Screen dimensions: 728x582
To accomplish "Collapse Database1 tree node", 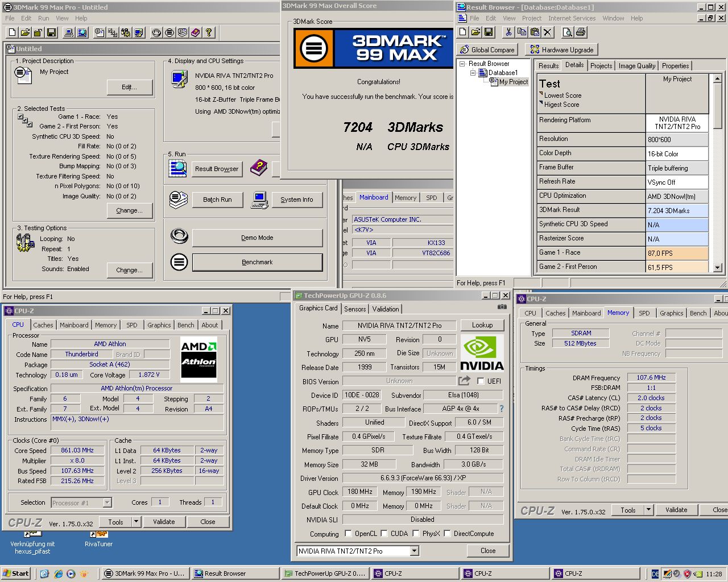I will pyautogui.click(x=473, y=73).
